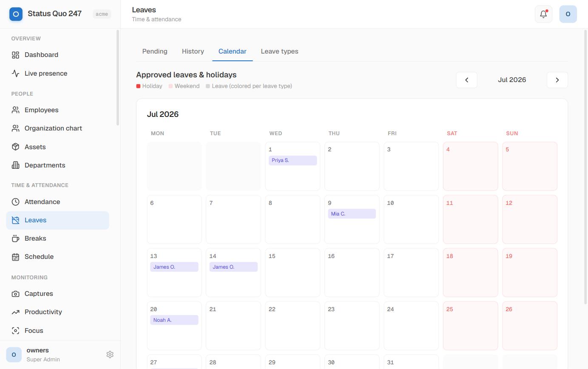The image size is (588, 369).
Task: Click the Breaks coffee cup icon
Action: [x=16, y=238]
